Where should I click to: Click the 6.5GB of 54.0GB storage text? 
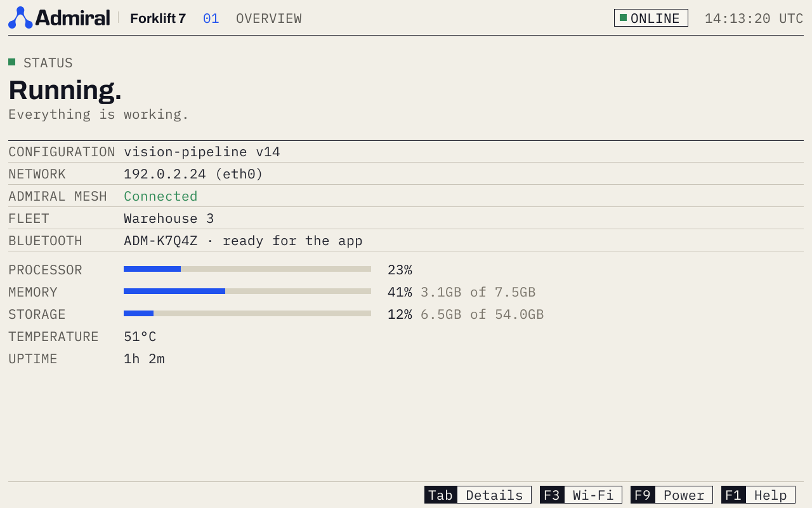(482, 314)
